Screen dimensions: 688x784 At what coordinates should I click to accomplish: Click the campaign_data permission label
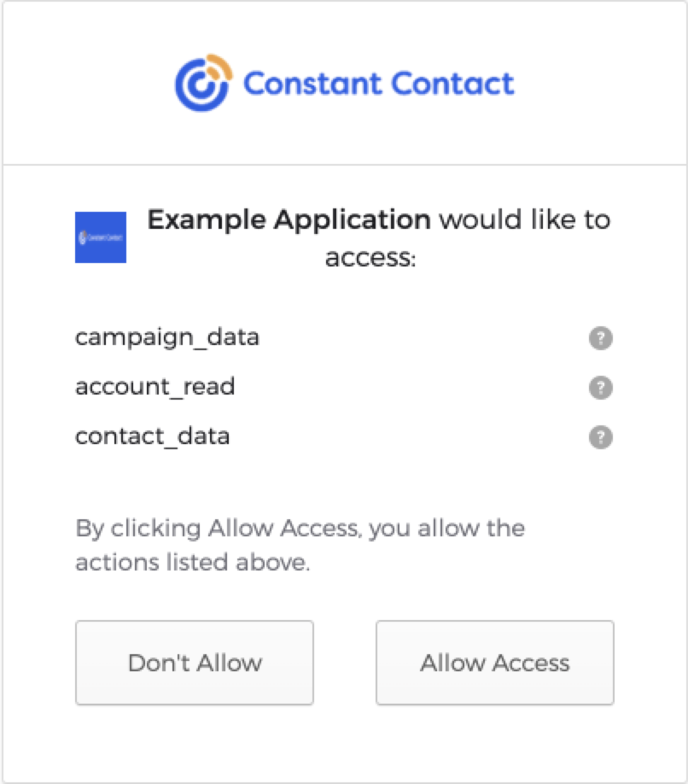click(x=166, y=338)
